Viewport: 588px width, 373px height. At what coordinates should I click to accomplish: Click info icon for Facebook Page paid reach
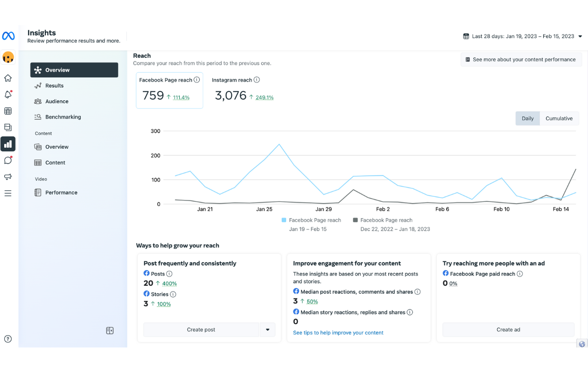520,274
